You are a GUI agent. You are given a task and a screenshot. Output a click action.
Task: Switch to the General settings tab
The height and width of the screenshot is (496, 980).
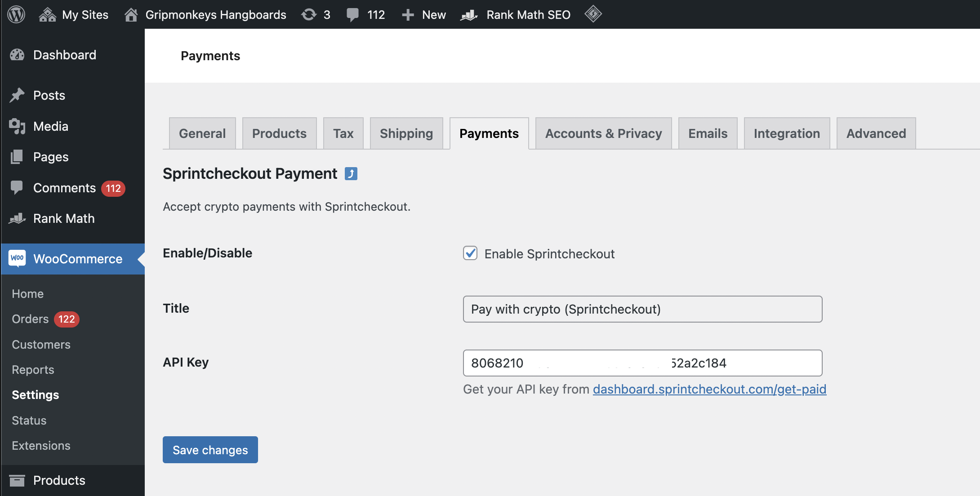pyautogui.click(x=202, y=133)
